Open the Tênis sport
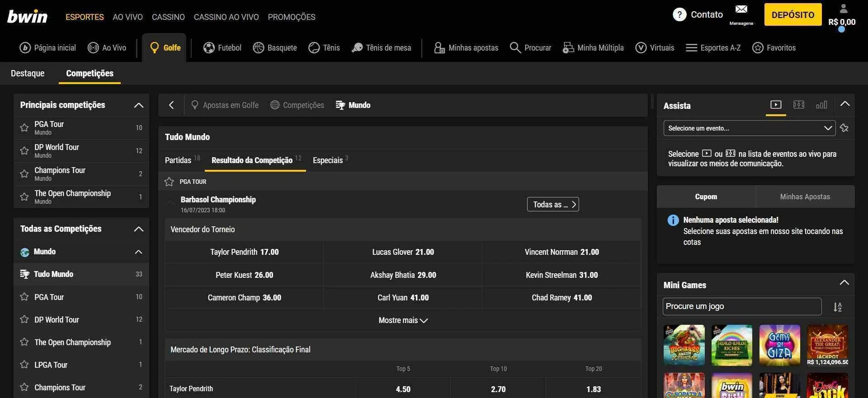The height and width of the screenshot is (398, 868). (324, 47)
